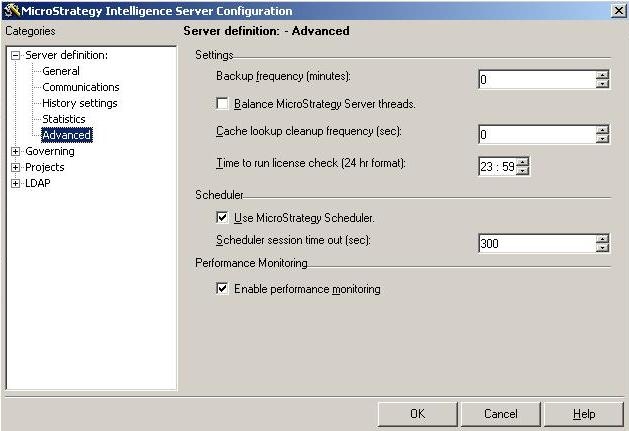Screen dimensions: 629x431
Task: Uncheck Use MicroStrategy Scheduler
Action: pos(222,218)
